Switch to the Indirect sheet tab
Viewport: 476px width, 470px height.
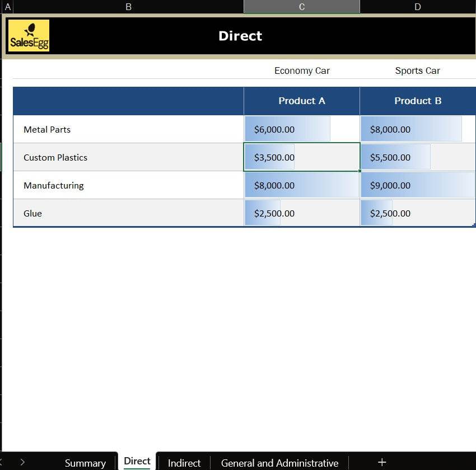tap(184, 463)
